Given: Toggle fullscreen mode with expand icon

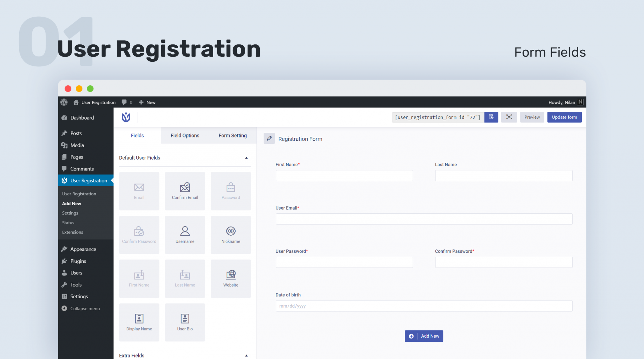Looking at the screenshot, I should click(509, 117).
